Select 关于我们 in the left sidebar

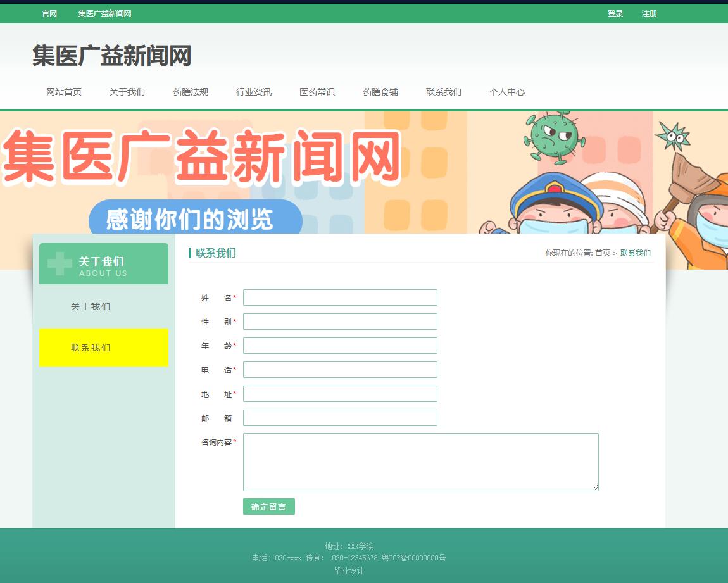pos(89,306)
